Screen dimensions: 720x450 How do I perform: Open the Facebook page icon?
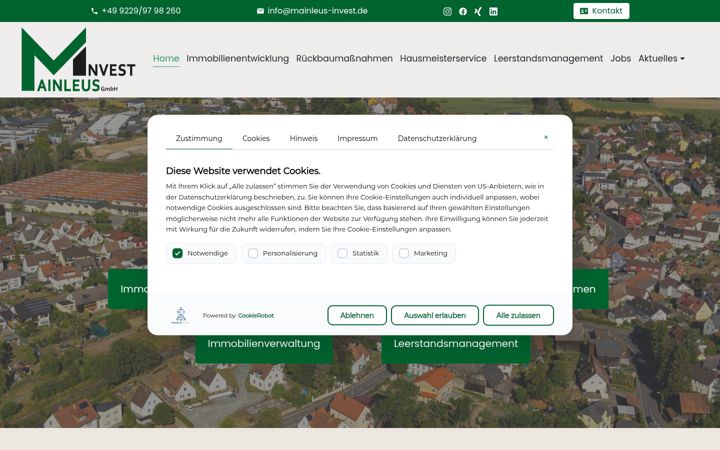pyautogui.click(x=463, y=11)
